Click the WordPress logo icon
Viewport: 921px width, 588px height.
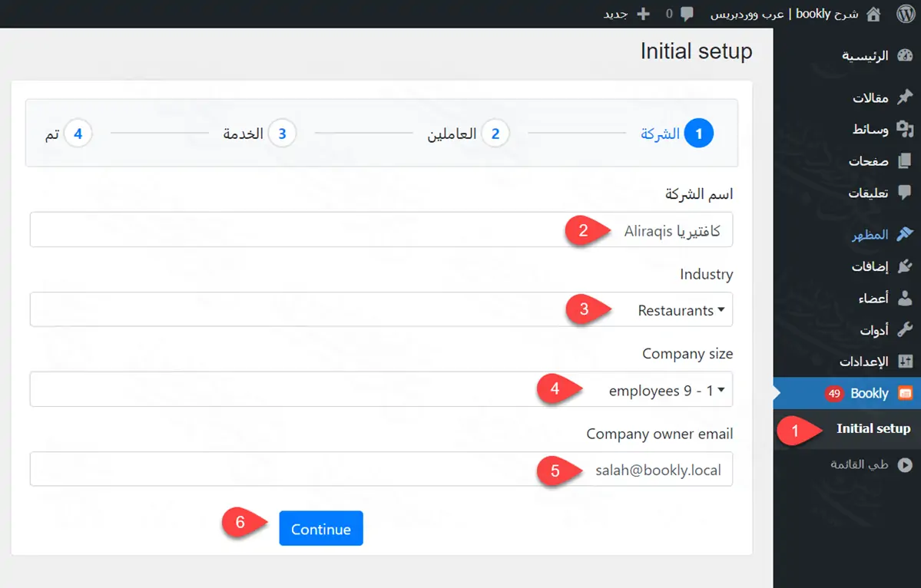904,14
